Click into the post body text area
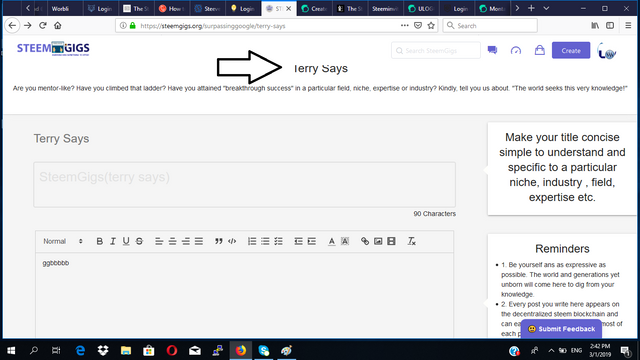This screenshot has width=640, height=360. pos(244,295)
